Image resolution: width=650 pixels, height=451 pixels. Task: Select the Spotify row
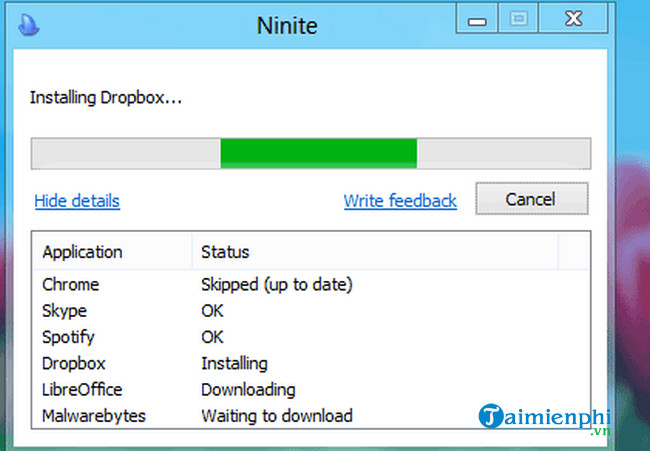coord(311,337)
